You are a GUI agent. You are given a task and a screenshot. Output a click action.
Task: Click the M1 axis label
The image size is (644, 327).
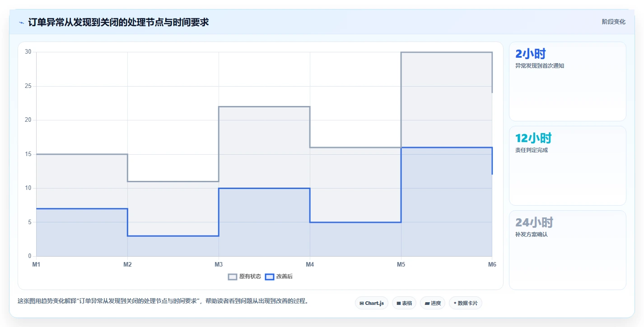(36, 265)
